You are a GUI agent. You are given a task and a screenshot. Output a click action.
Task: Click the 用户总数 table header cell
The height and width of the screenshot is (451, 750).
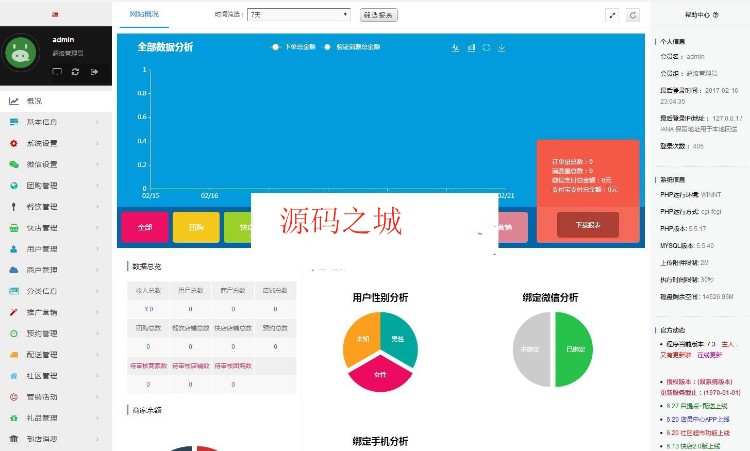pos(190,290)
